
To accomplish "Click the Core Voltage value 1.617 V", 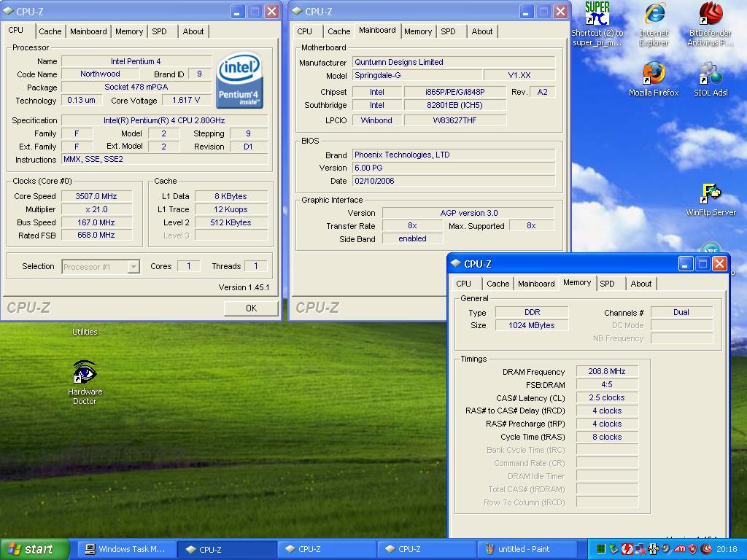I will point(186,100).
